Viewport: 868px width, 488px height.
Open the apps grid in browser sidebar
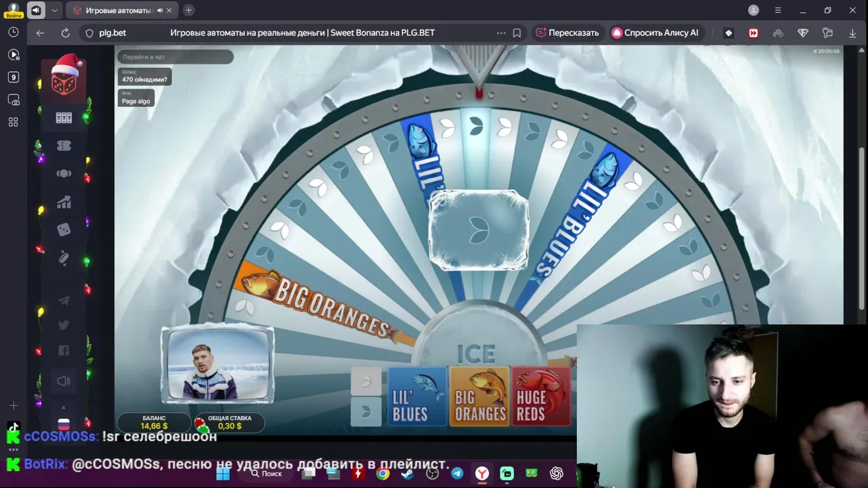[13, 122]
